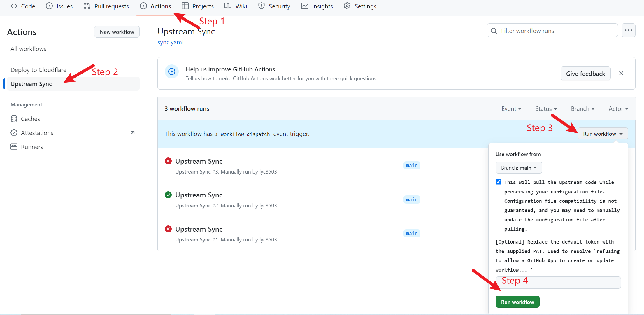Click main branch label of run #3

pyautogui.click(x=412, y=165)
